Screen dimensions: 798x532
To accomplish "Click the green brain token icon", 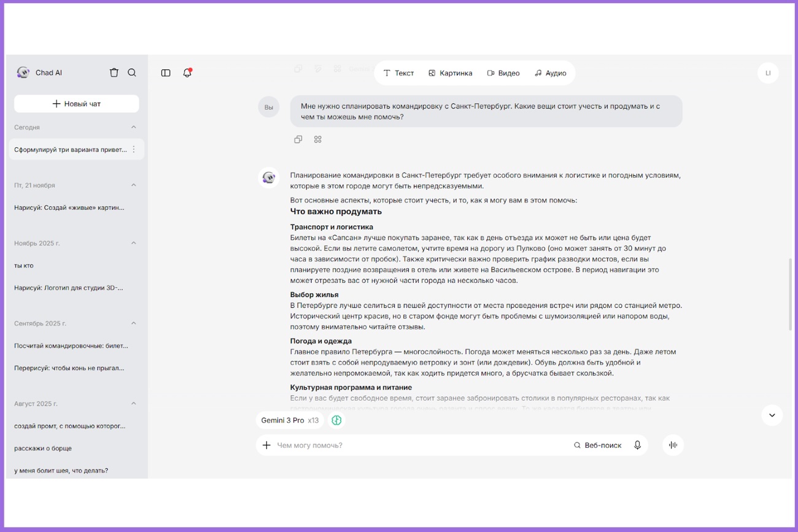I will (336, 420).
